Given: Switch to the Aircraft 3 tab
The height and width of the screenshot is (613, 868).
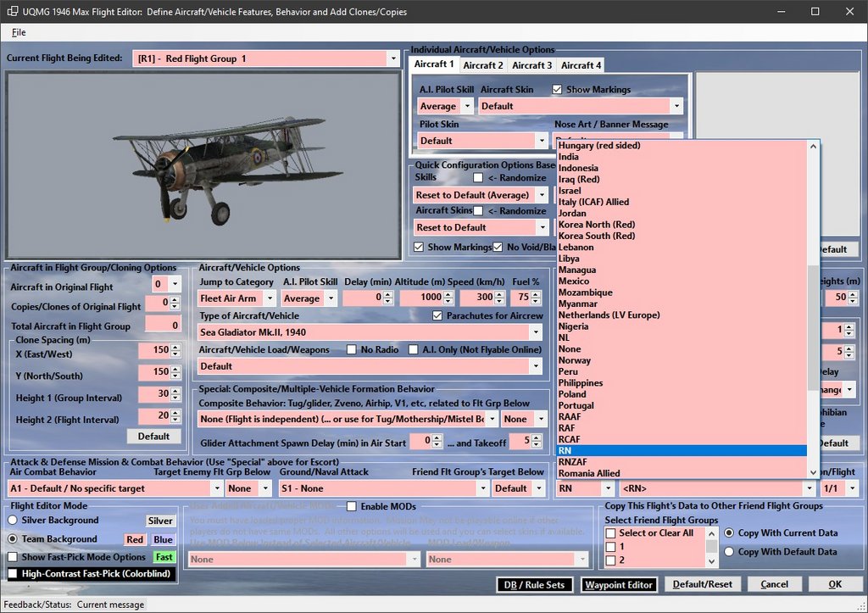Looking at the screenshot, I should point(531,65).
